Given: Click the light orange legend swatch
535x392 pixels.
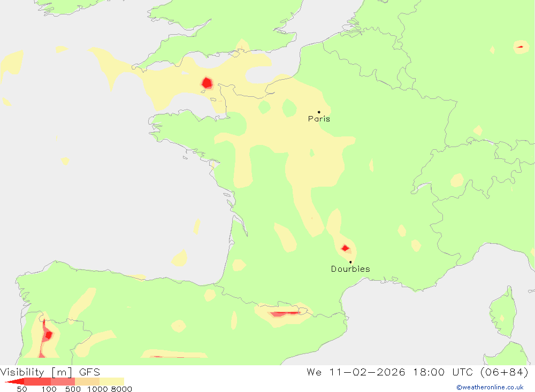Looking at the screenshot, I should click(87, 381).
